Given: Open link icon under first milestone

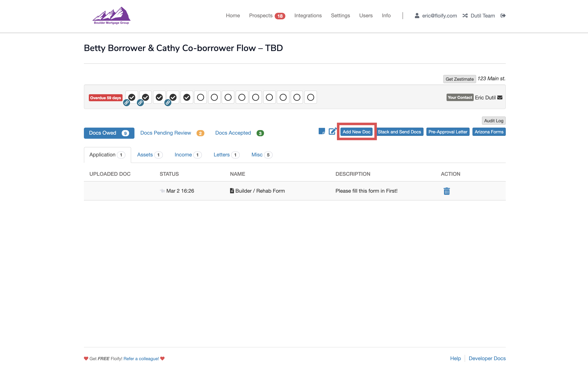Looking at the screenshot, I should click(126, 103).
